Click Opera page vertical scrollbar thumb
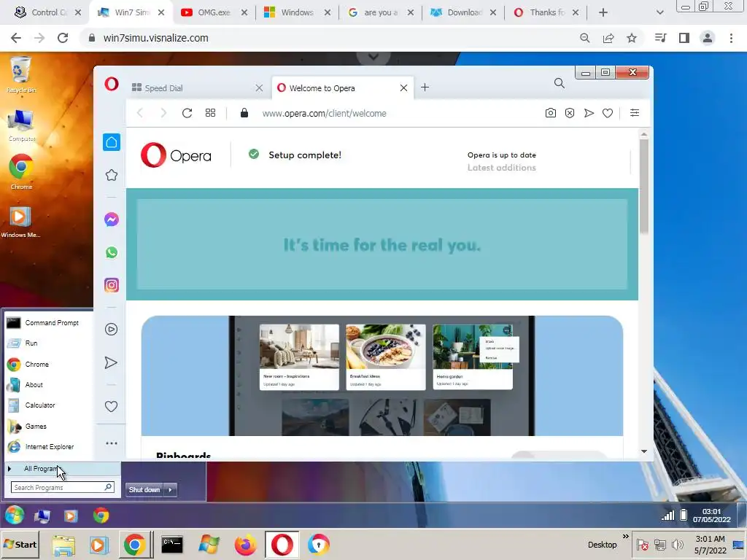747x560 pixels. (644, 186)
